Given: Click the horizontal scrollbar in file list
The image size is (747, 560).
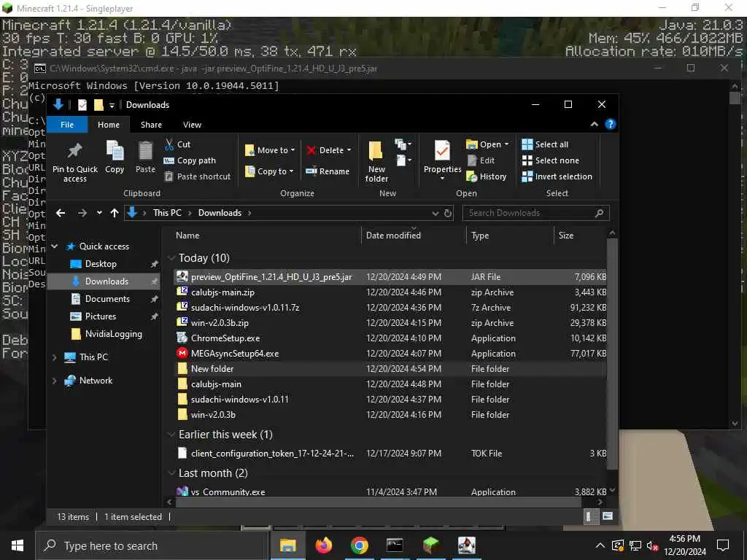Looking at the screenshot, I should (379, 502).
